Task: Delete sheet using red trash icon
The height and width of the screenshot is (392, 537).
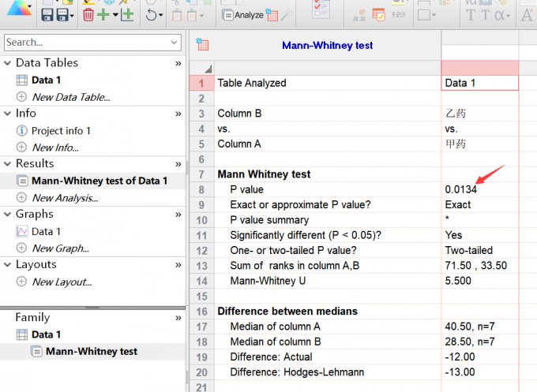Action: [x=88, y=15]
